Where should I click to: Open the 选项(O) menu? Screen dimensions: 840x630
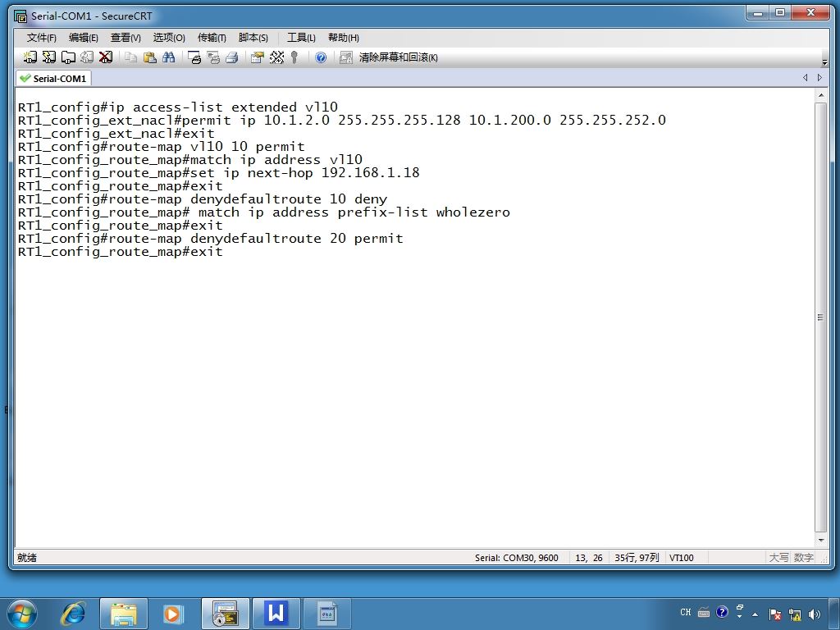point(169,38)
